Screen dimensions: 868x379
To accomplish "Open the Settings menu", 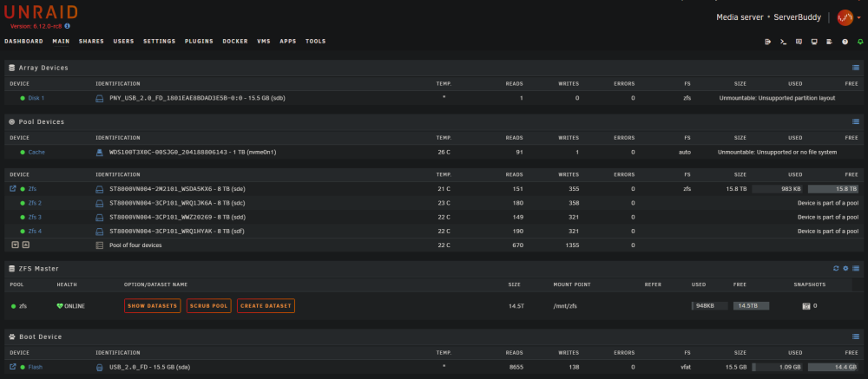I will pos(160,42).
